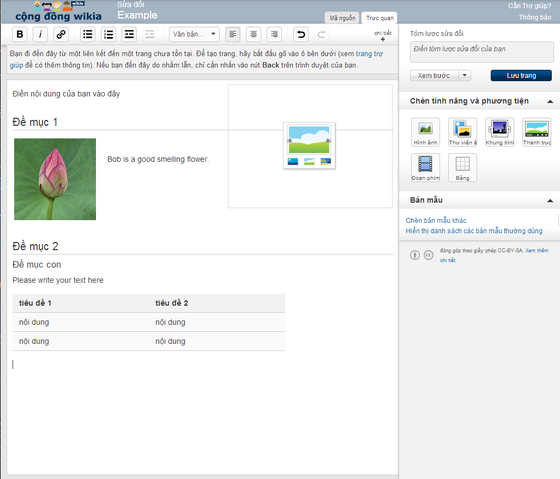Click the edit summary input field
The image size is (560, 479).
pos(482,52)
